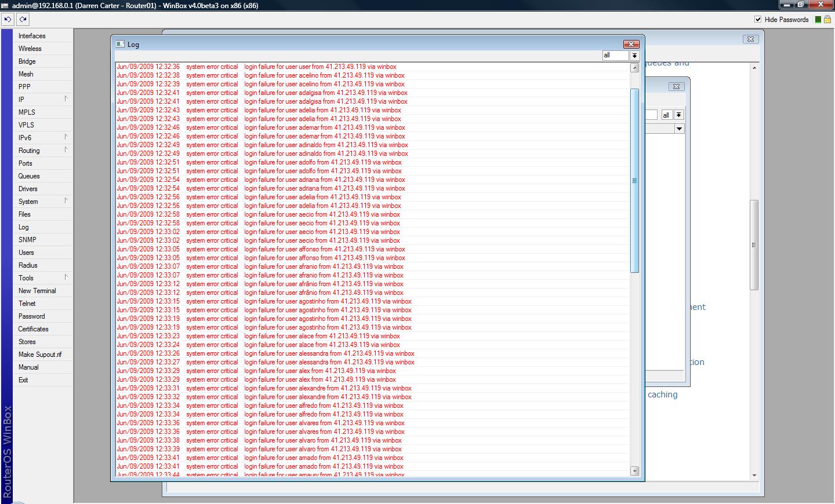Click the Log window vertical scrollbar thumb

click(x=634, y=181)
